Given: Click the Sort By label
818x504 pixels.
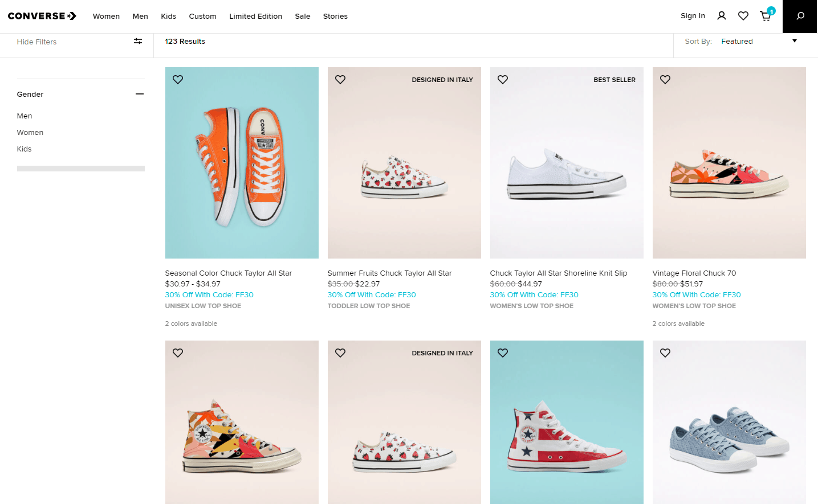Looking at the screenshot, I should (x=698, y=42).
